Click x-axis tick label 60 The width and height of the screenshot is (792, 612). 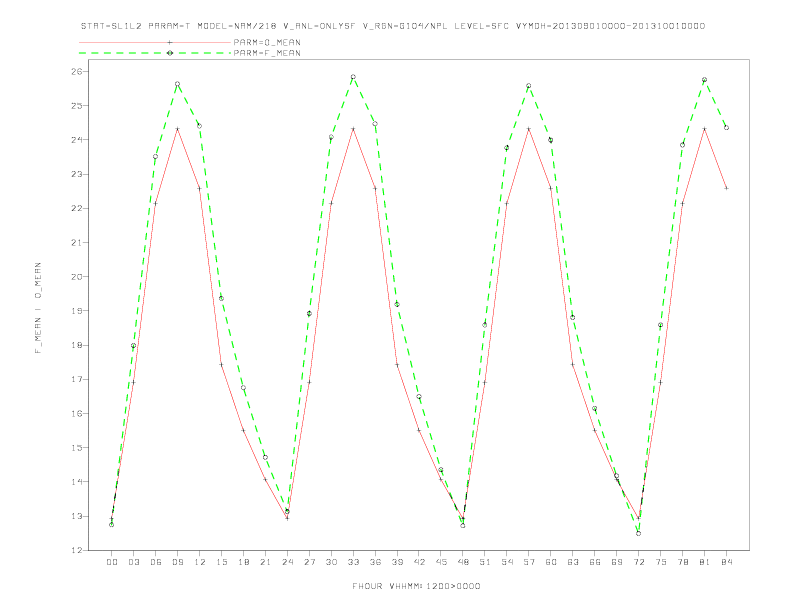pyautogui.click(x=551, y=562)
